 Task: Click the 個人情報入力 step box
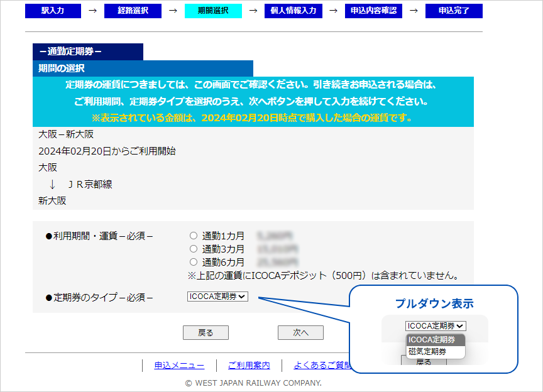pyautogui.click(x=293, y=11)
